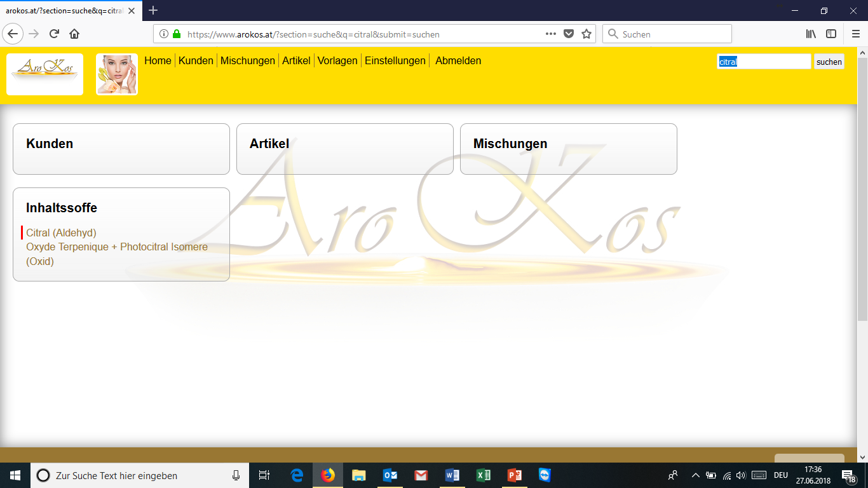Click the Artikel results heading
This screenshot has width=868, height=488.
(x=269, y=144)
